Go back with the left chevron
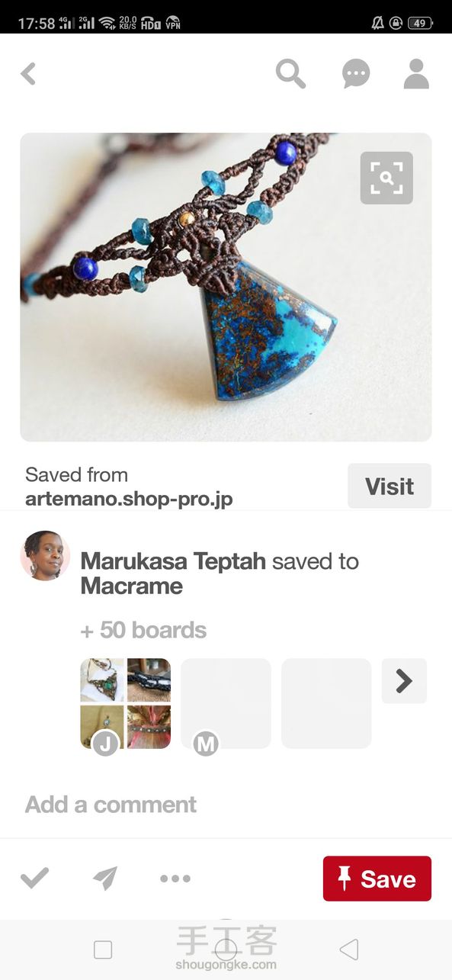The height and width of the screenshot is (980, 452). (28, 74)
